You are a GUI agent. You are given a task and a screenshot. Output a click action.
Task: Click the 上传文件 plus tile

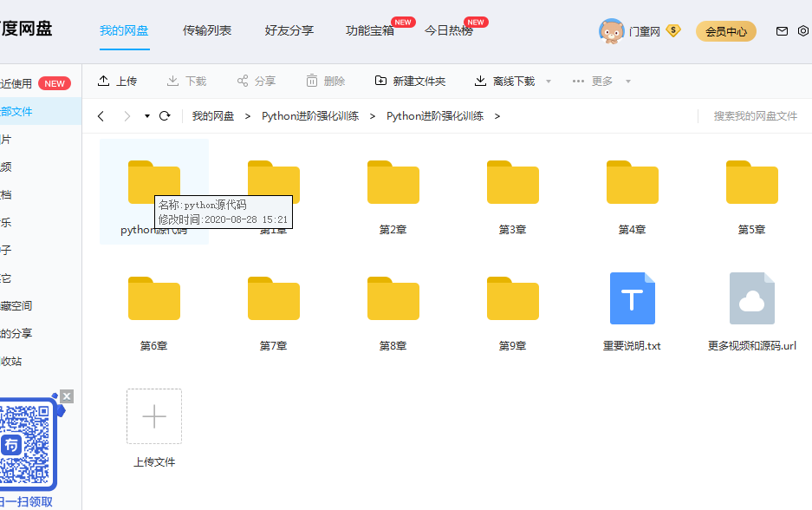click(x=154, y=416)
